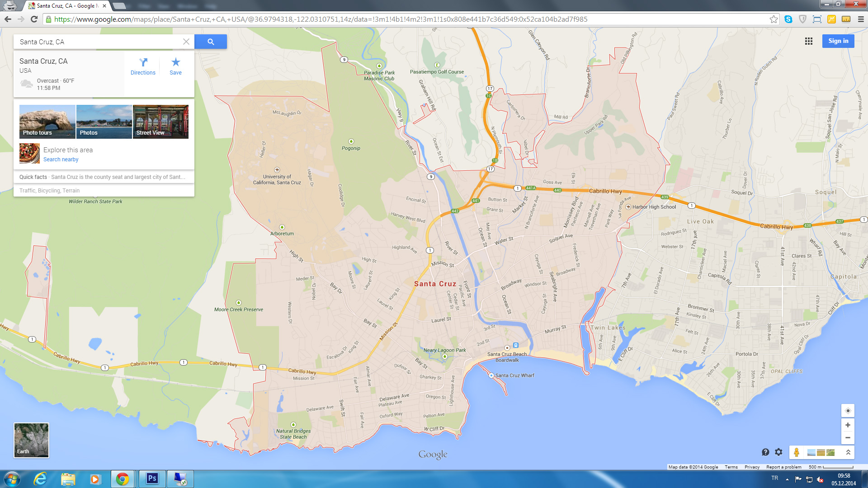Show Traffic, Bicycling, Terrain layer options
The width and height of the screenshot is (868, 488).
50,191
